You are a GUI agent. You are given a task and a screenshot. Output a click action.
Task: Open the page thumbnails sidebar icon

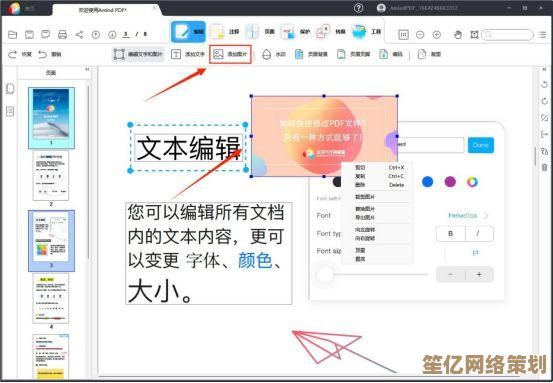(10, 89)
